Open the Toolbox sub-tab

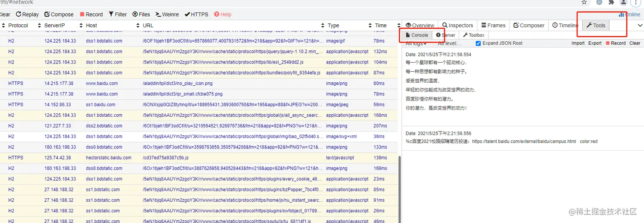click(x=474, y=35)
